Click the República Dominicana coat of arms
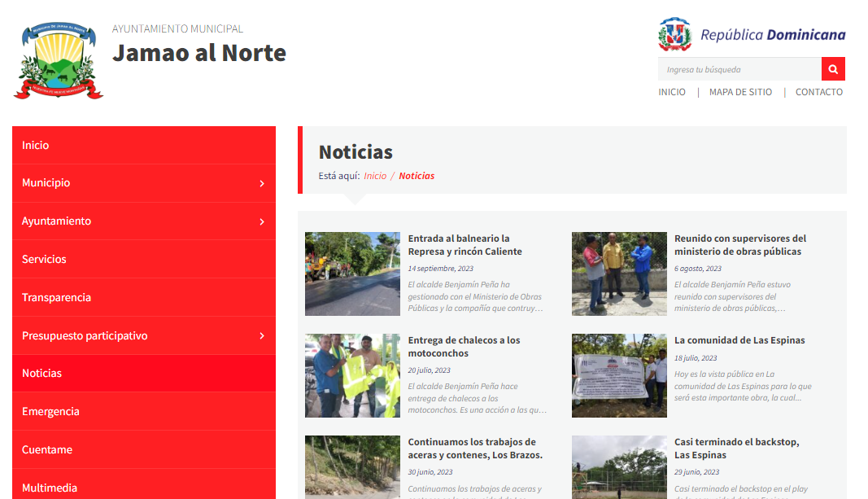868x499 pixels. pyautogui.click(x=675, y=34)
